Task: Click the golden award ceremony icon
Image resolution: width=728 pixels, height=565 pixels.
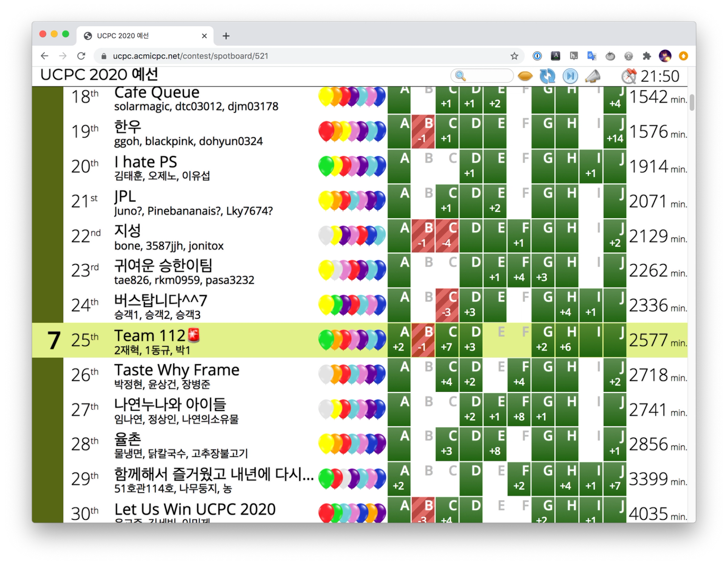Action: pos(525,76)
